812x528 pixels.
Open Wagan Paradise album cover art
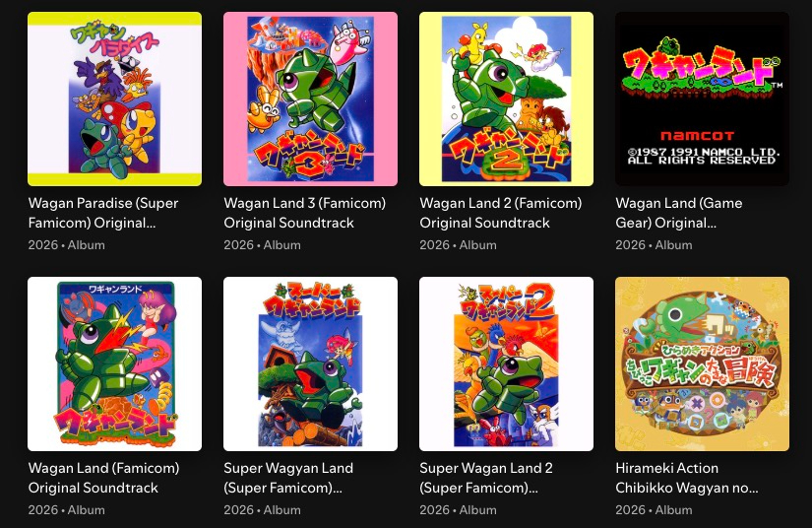coord(114,99)
